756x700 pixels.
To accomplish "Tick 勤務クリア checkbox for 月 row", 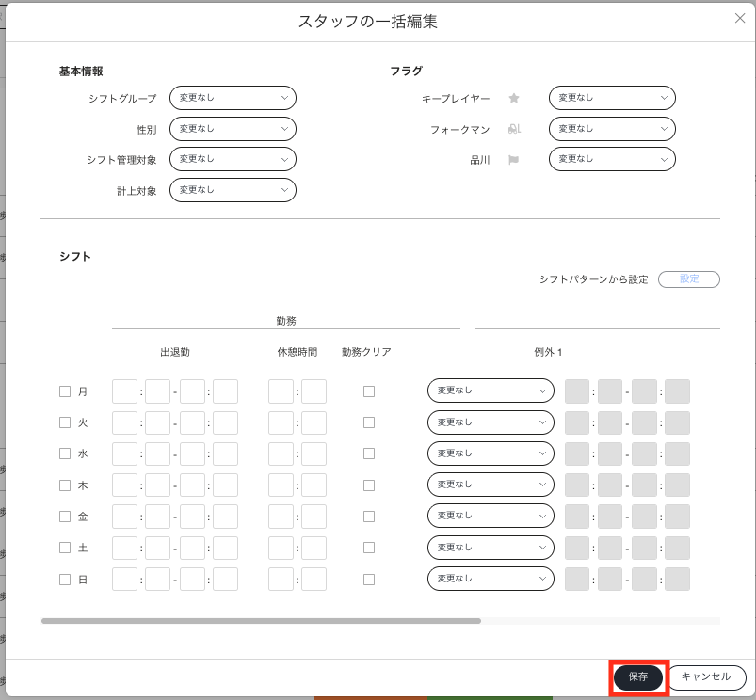I will [369, 391].
